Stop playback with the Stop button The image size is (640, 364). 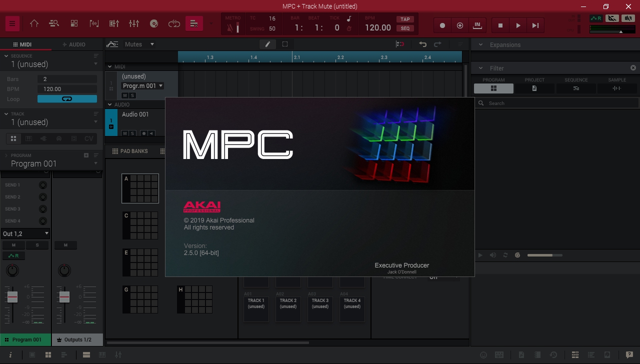pyautogui.click(x=500, y=25)
